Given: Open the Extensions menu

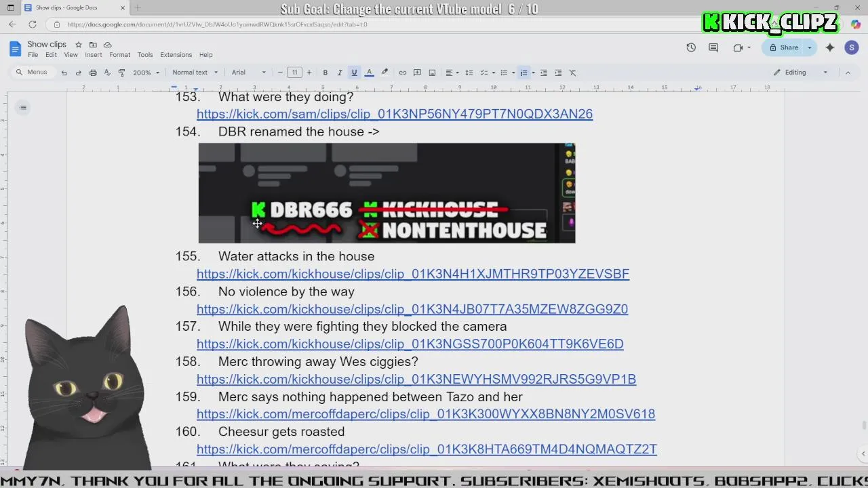Looking at the screenshot, I should point(176,55).
